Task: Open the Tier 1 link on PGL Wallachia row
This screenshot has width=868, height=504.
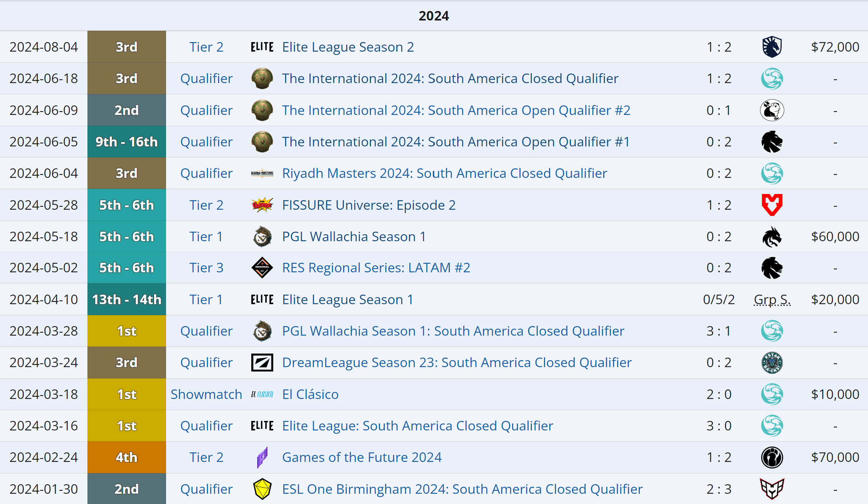Action: (x=206, y=236)
